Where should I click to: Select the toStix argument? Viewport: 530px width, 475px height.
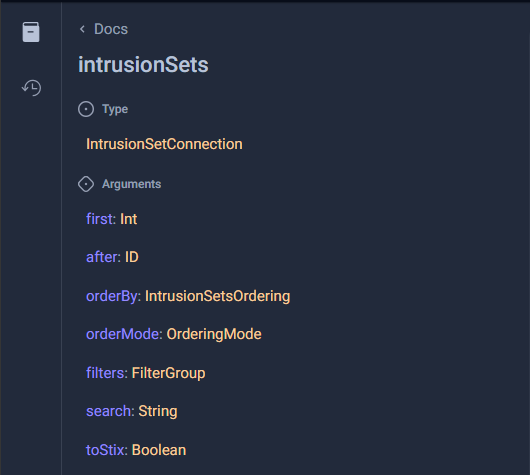point(106,450)
